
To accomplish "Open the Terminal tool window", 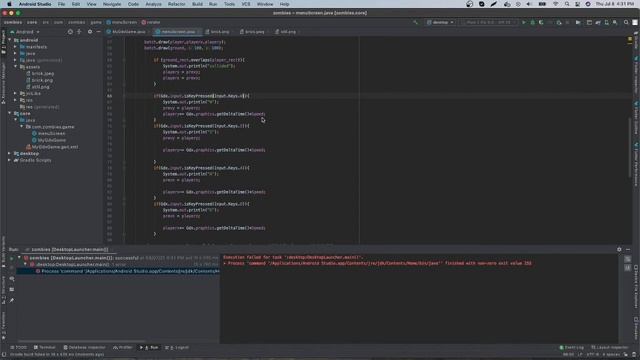I will tap(44, 347).
